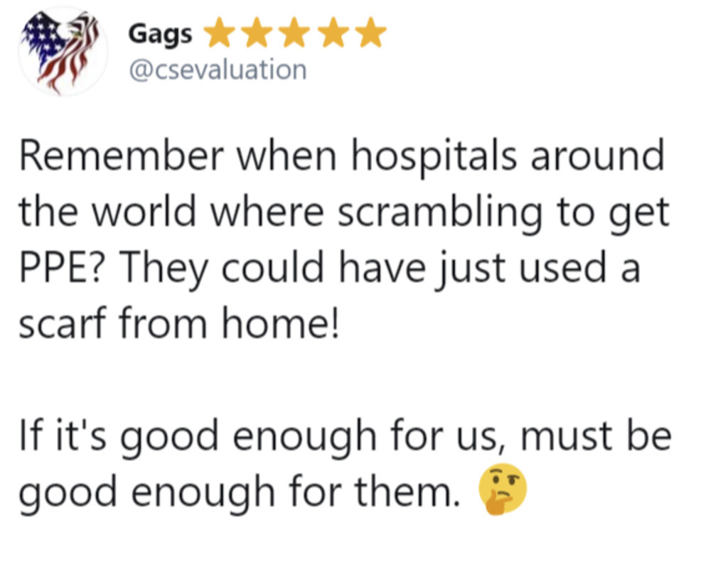This screenshot has height=579, width=728.
Task: Click the second gold star in the name
Action: coord(257,33)
